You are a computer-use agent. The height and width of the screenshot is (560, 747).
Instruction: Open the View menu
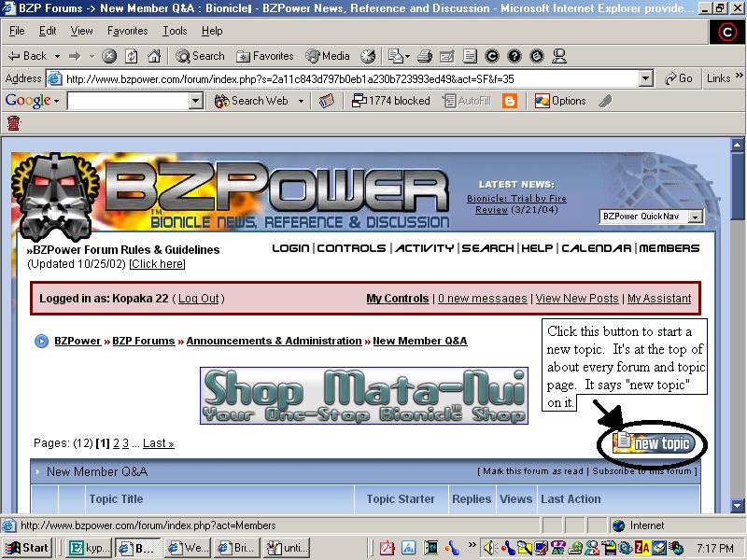click(81, 31)
